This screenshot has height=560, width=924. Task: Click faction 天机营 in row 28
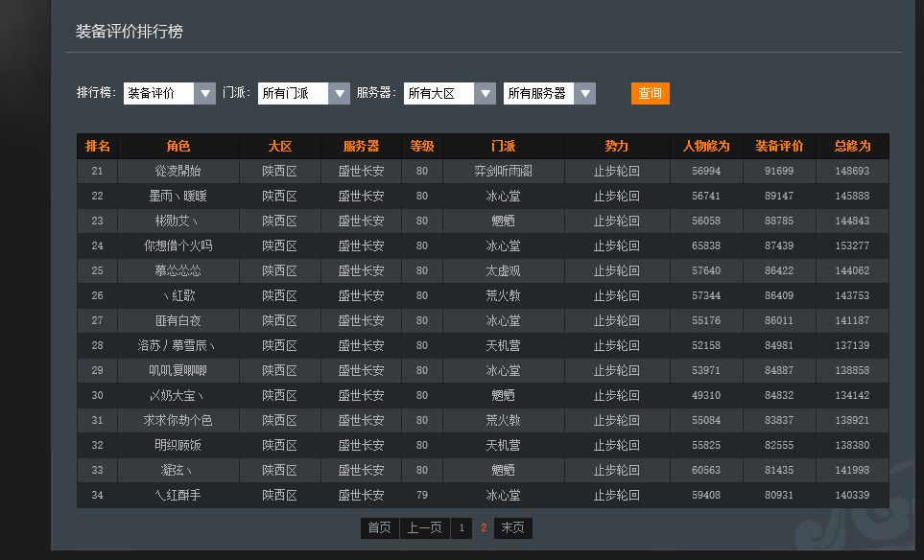pos(503,345)
